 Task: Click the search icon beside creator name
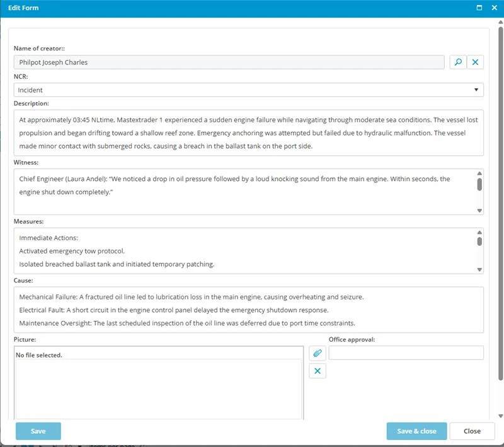[458, 62]
